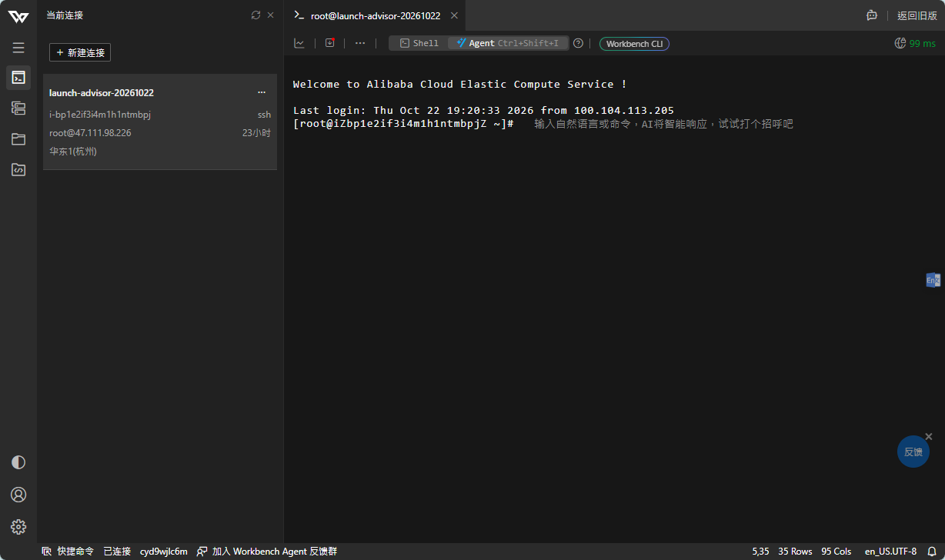Screen dimensions: 945x560
Task: Click the 华东1(杭州) region label
Action: [73, 152]
